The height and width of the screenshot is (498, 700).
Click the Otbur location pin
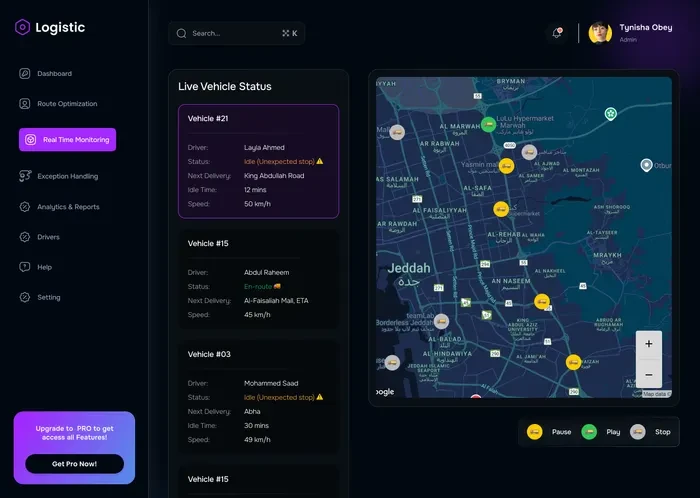point(646,165)
